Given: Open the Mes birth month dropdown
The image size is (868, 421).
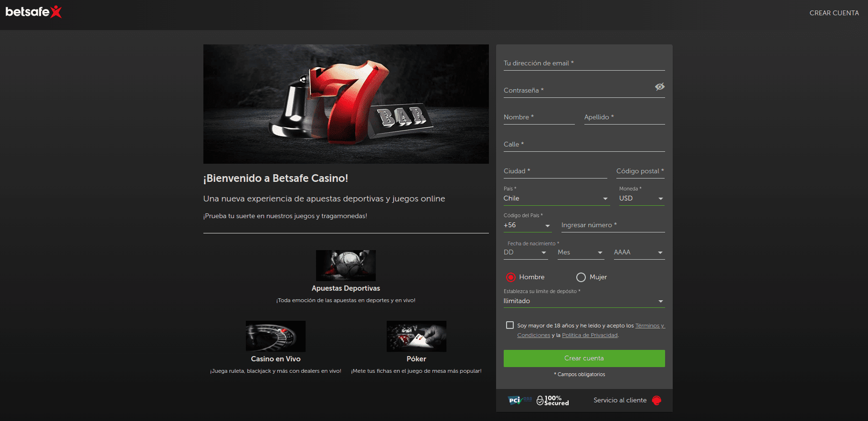Looking at the screenshot, I should pos(581,253).
